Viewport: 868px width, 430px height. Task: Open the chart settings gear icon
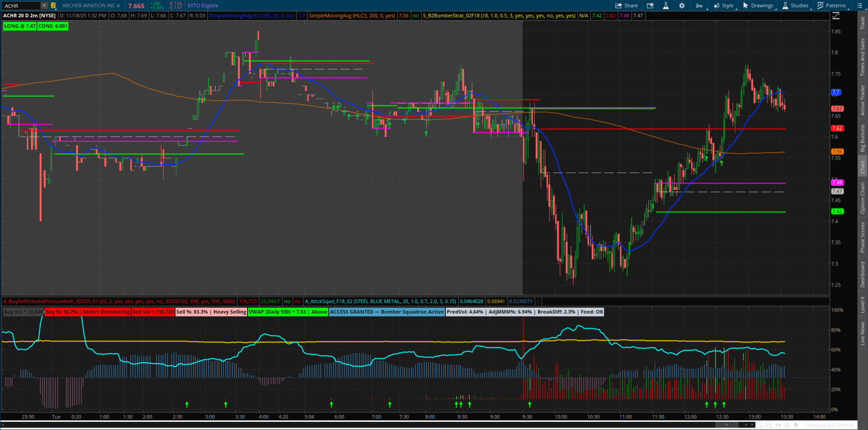tap(682, 5)
